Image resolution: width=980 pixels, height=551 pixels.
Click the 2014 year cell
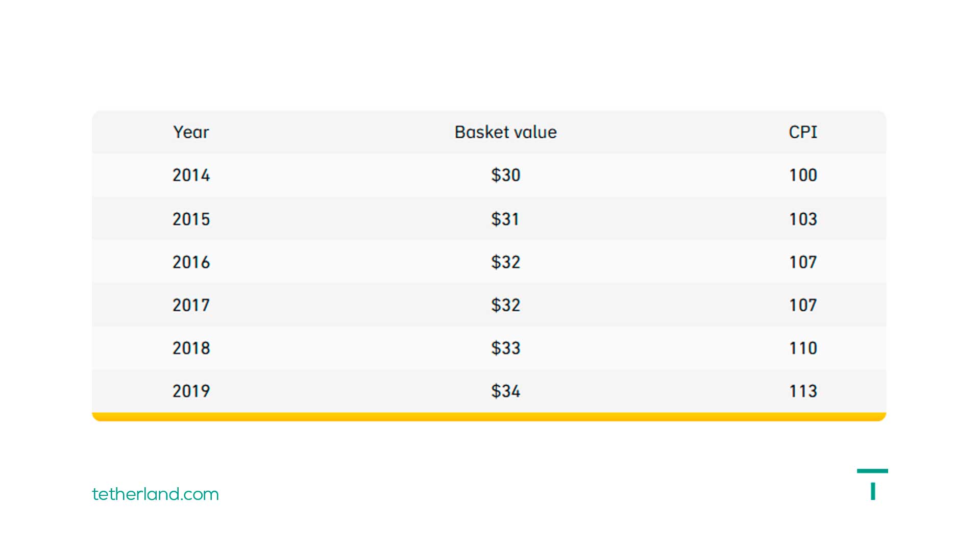coord(191,176)
